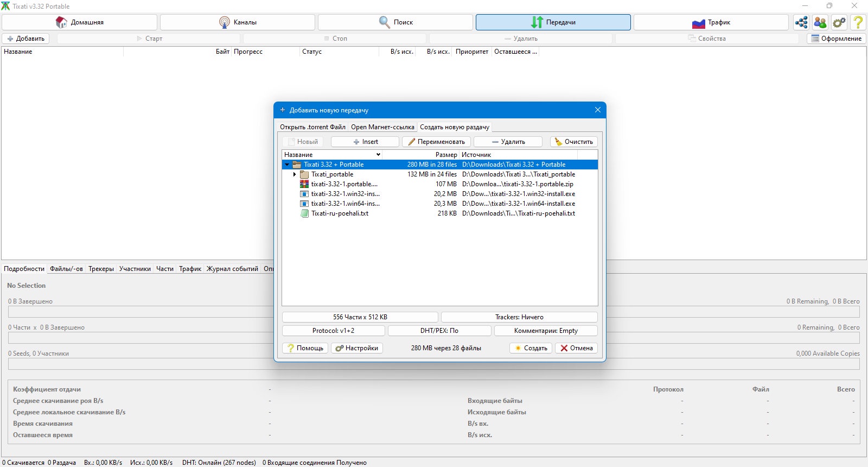Screen dimensions: 868x467
Task: Click the Tixati-ru-poehali.txt file icon
Action: (x=304, y=213)
